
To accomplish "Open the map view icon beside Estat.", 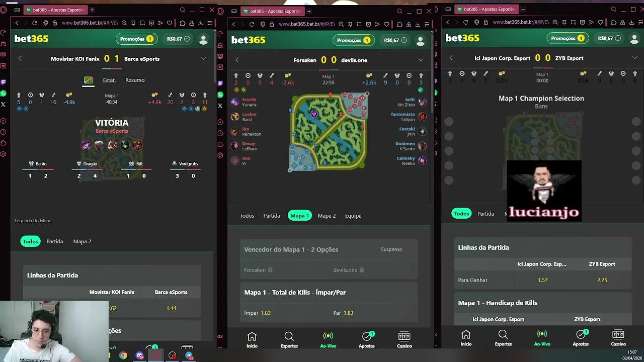I will pos(88,80).
